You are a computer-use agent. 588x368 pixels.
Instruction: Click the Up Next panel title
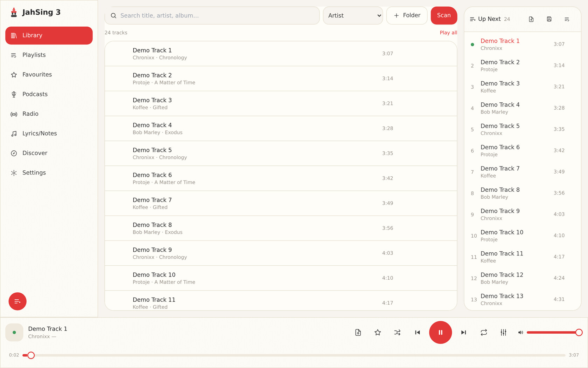point(489,19)
